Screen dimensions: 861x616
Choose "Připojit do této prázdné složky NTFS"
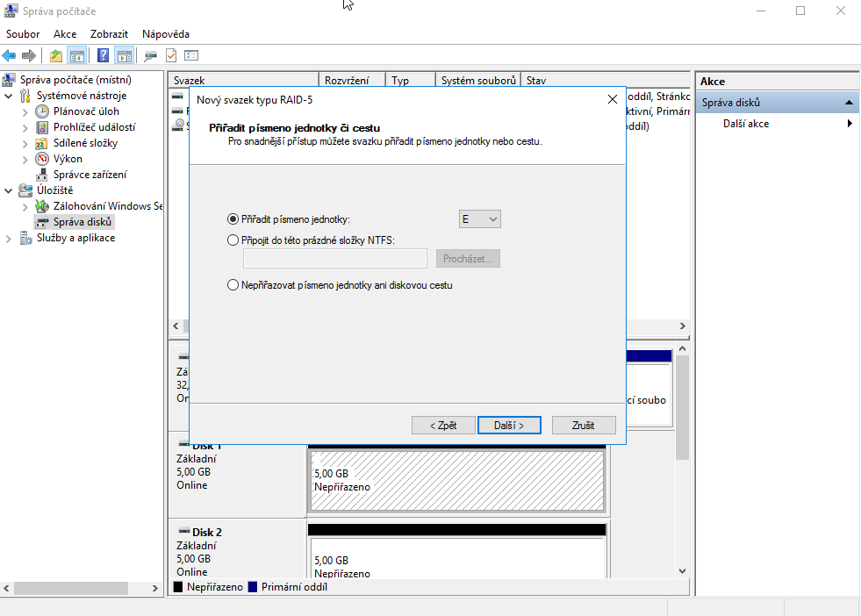[x=233, y=240]
